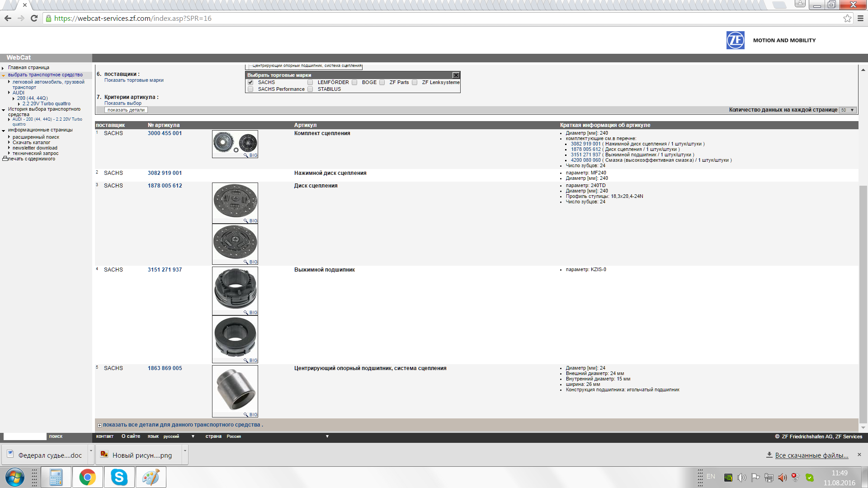
Task: Open Skype from the taskbar
Action: coord(119,477)
